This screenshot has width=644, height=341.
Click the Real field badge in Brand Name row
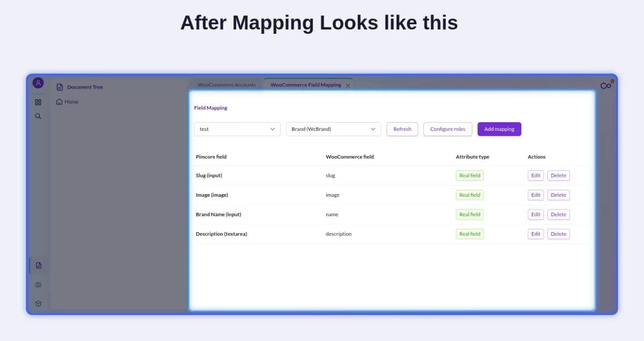[x=470, y=214]
